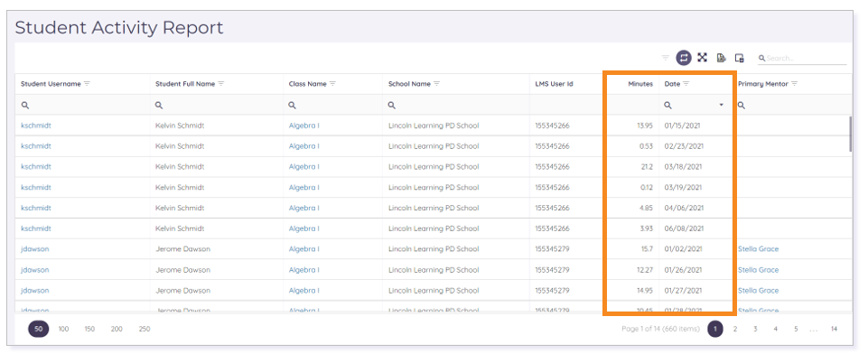Open jdawson link in 01/26/2021 row

(35, 270)
